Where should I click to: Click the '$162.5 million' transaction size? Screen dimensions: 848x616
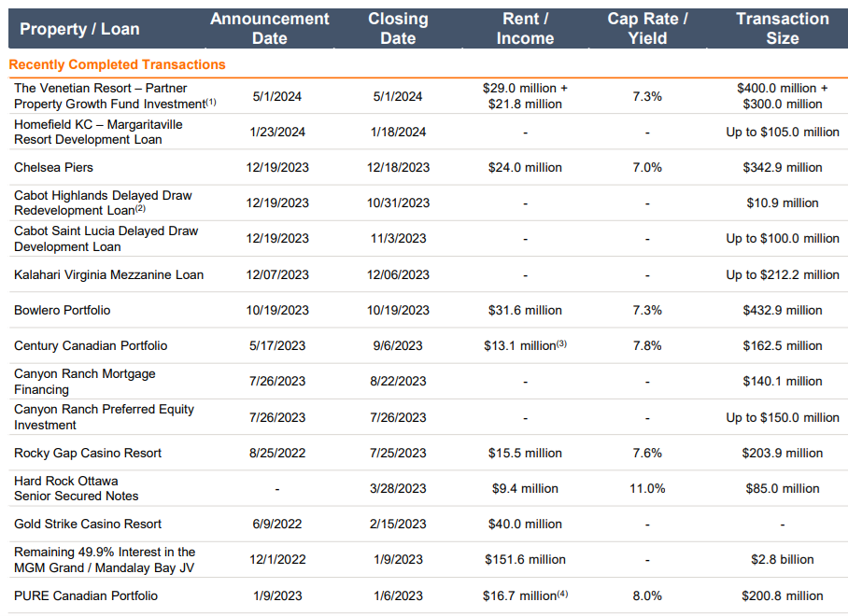pos(783,346)
